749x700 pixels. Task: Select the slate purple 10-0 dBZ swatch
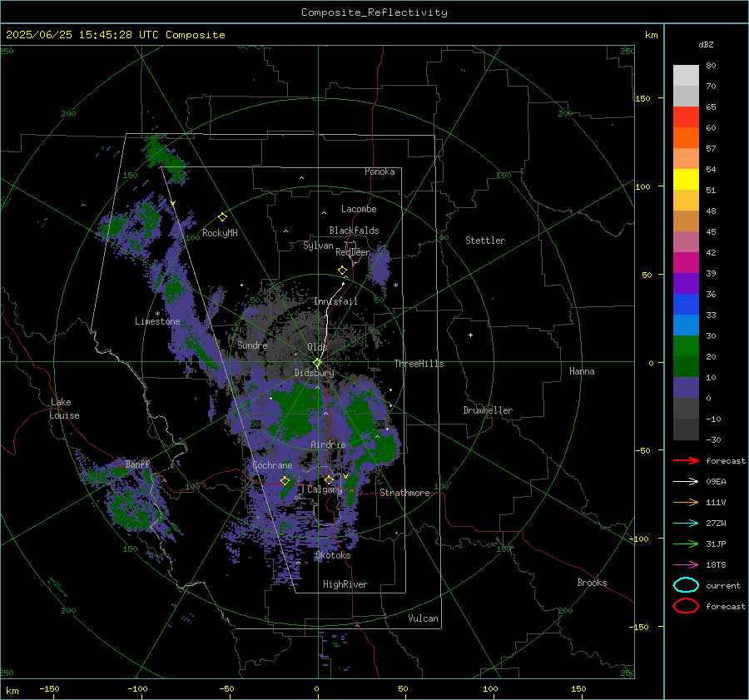point(686,388)
